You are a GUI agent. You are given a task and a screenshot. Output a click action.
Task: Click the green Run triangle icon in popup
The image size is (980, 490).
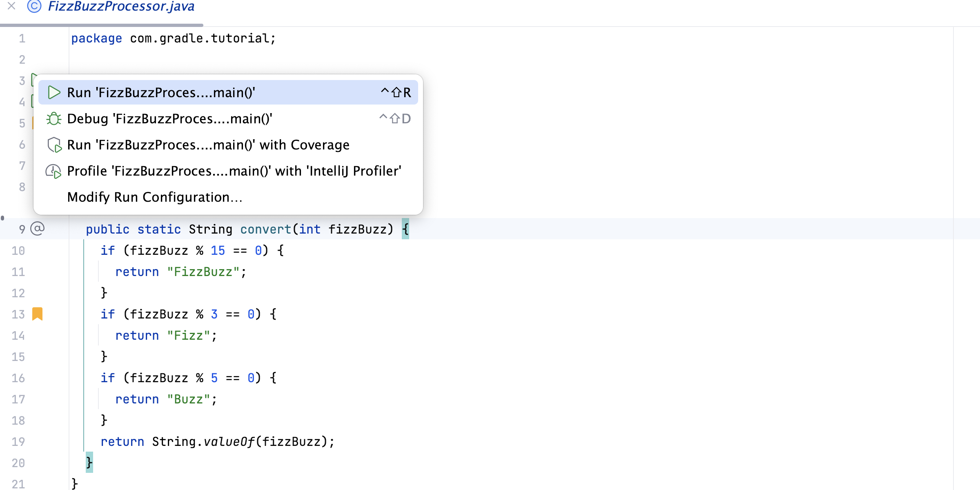(x=54, y=93)
